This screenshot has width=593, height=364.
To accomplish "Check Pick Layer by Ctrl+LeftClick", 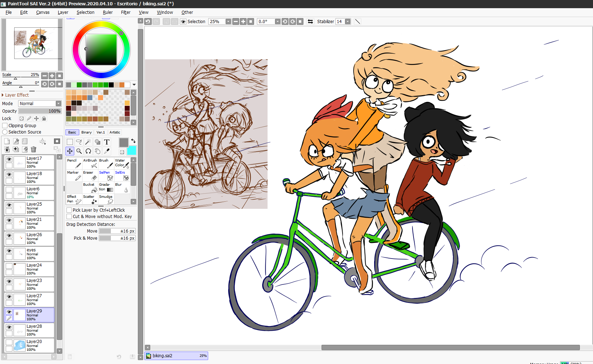I will coord(69,210).
